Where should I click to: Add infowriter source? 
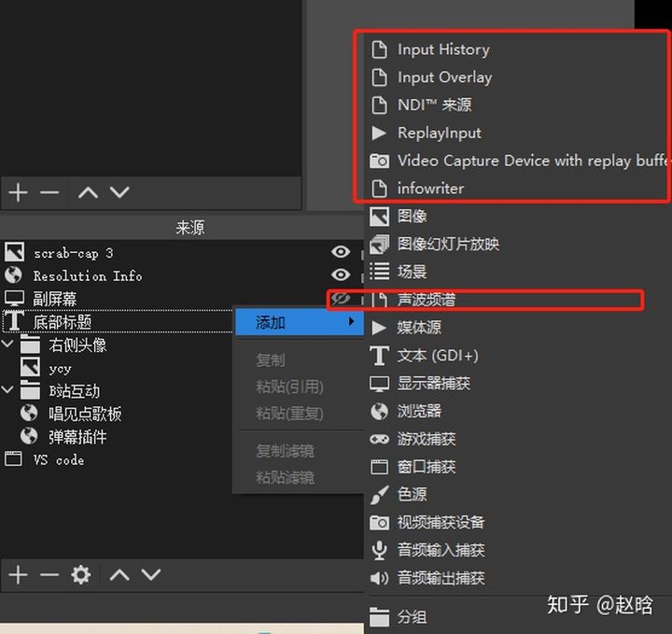(518, 189)
